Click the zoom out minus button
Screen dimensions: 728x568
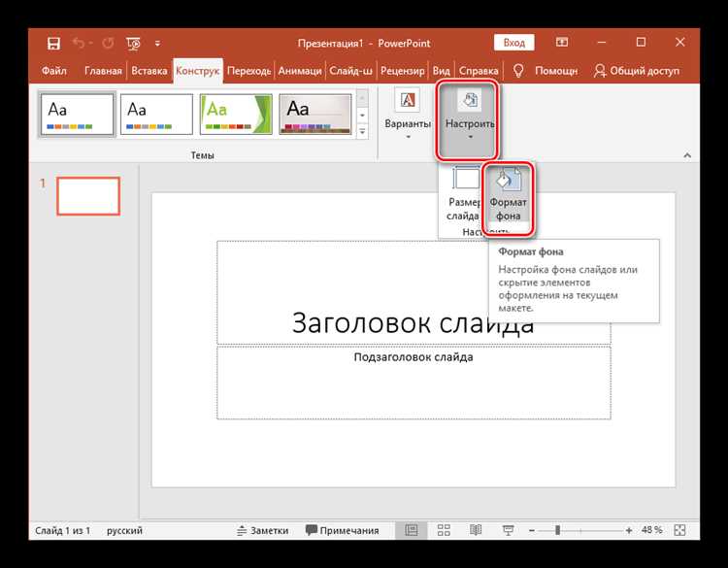tap(532, 530)
